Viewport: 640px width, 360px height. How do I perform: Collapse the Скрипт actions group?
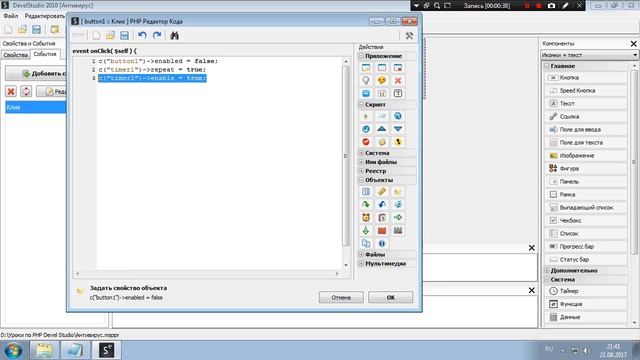362,104
